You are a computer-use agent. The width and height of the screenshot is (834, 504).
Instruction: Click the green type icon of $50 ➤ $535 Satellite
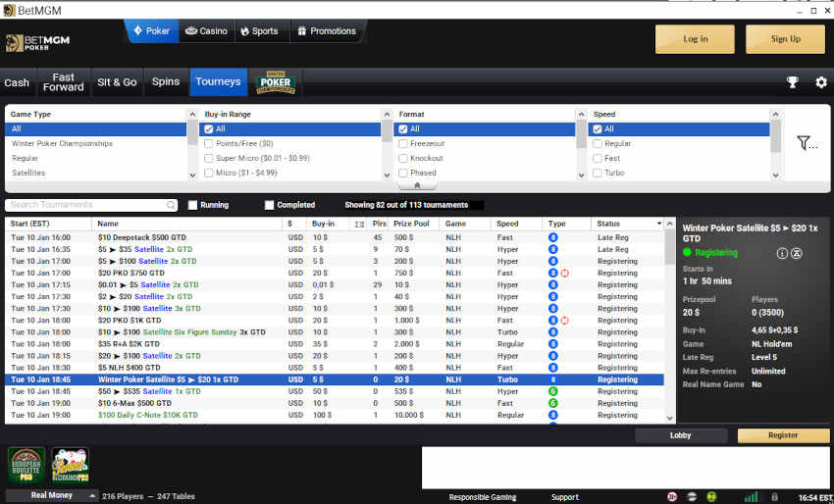click(553, 391)
